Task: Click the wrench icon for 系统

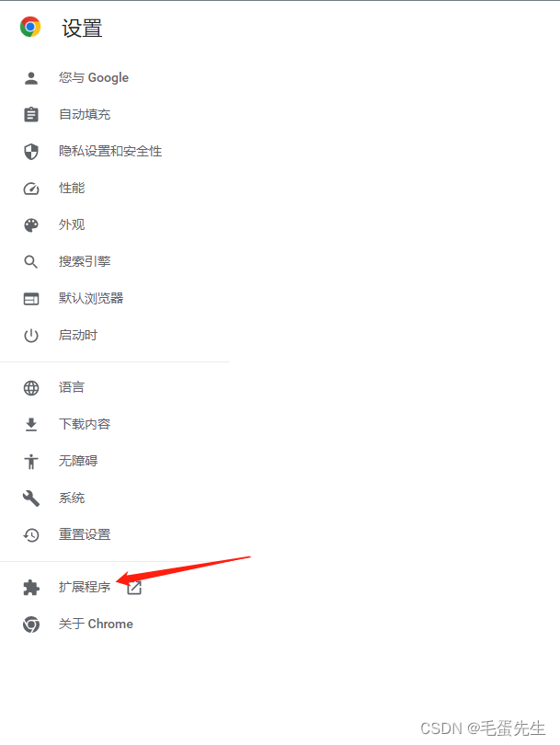Action: point(31,498)
